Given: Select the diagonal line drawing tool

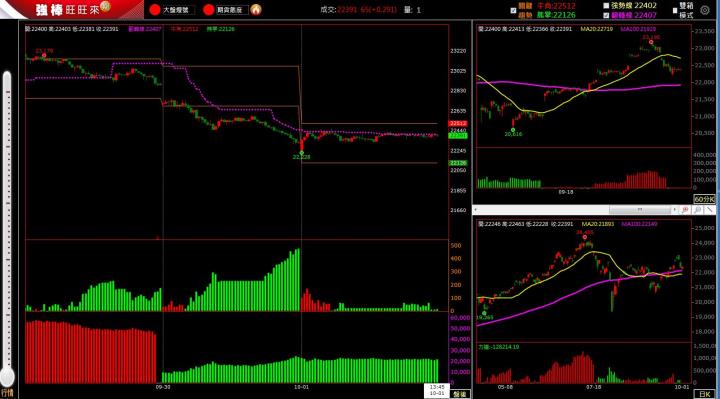Looking at the screenshot, I should [709, 210].
